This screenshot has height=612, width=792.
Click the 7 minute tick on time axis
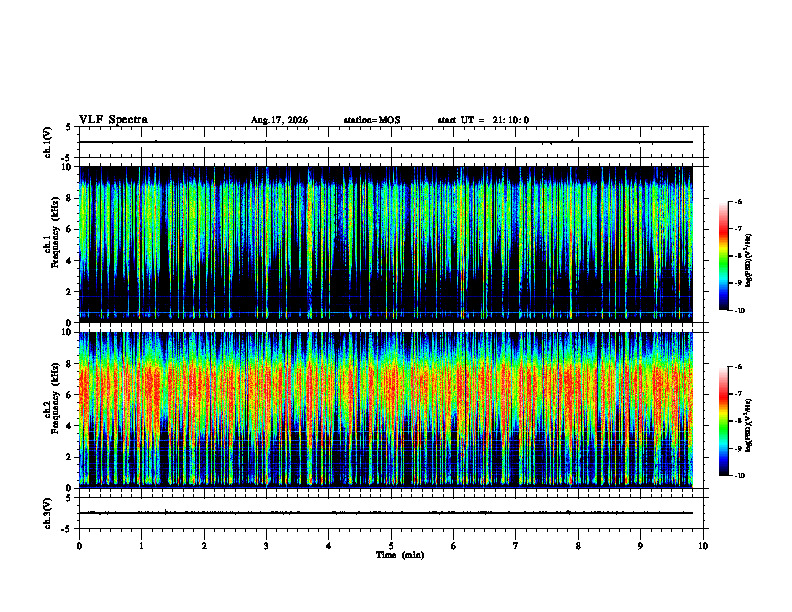(516, 546)
